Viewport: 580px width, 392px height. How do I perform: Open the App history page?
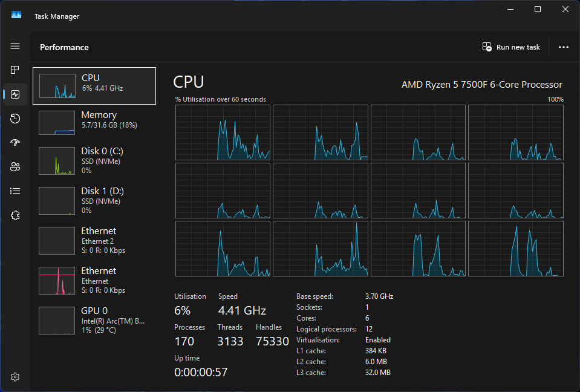coord(15,119)
